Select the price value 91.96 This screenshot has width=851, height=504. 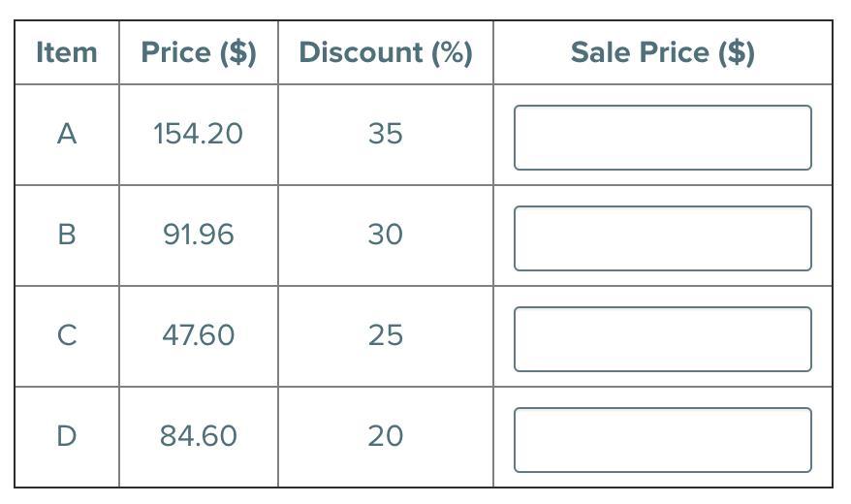coord(199,235)
